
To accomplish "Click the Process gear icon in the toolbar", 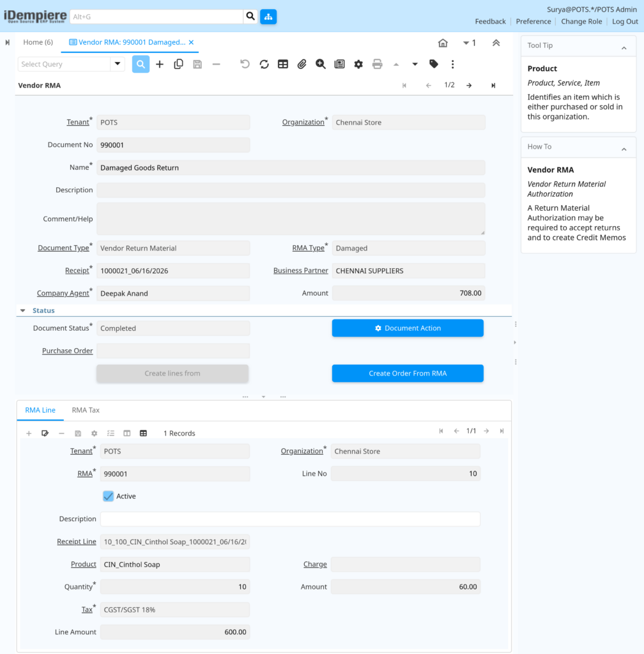I will click(358, 65).
